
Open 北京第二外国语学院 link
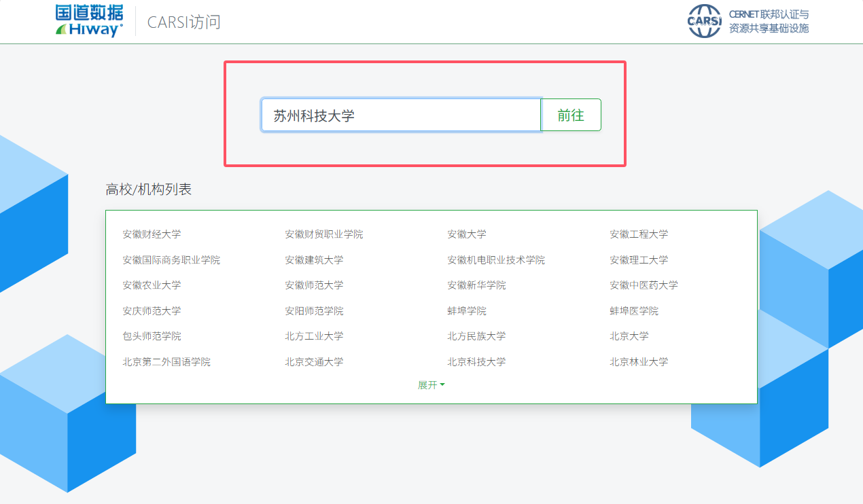click(x=166, y=362)
